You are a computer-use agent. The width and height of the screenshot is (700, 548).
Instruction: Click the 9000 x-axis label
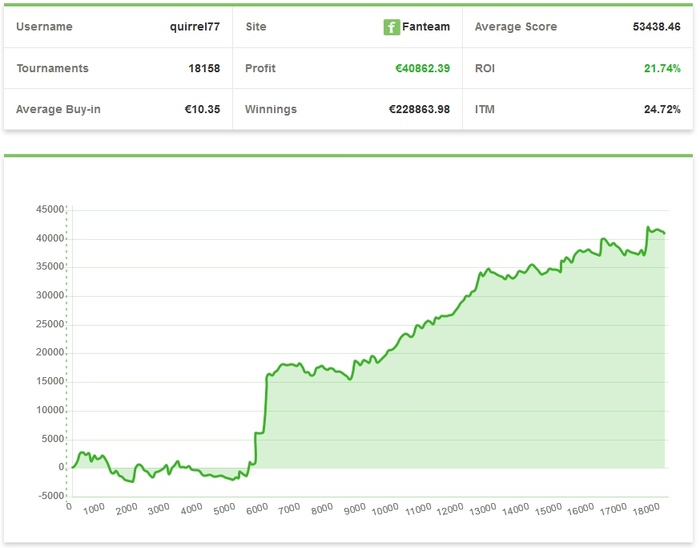click(x=355, y=509)
